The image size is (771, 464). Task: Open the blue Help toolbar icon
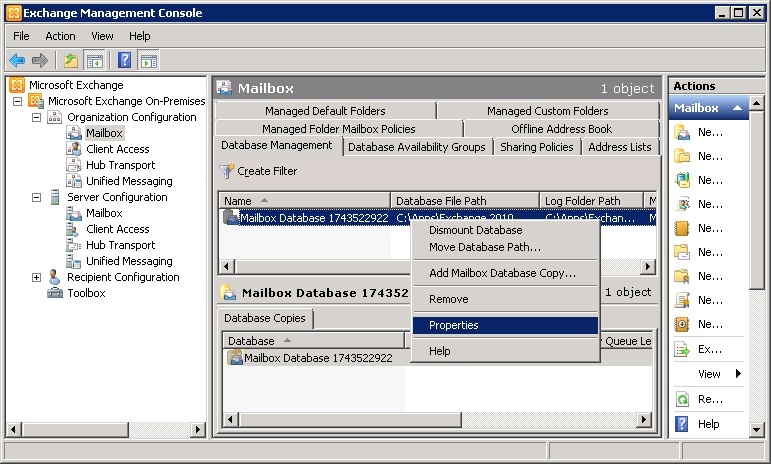pos(124,60)
